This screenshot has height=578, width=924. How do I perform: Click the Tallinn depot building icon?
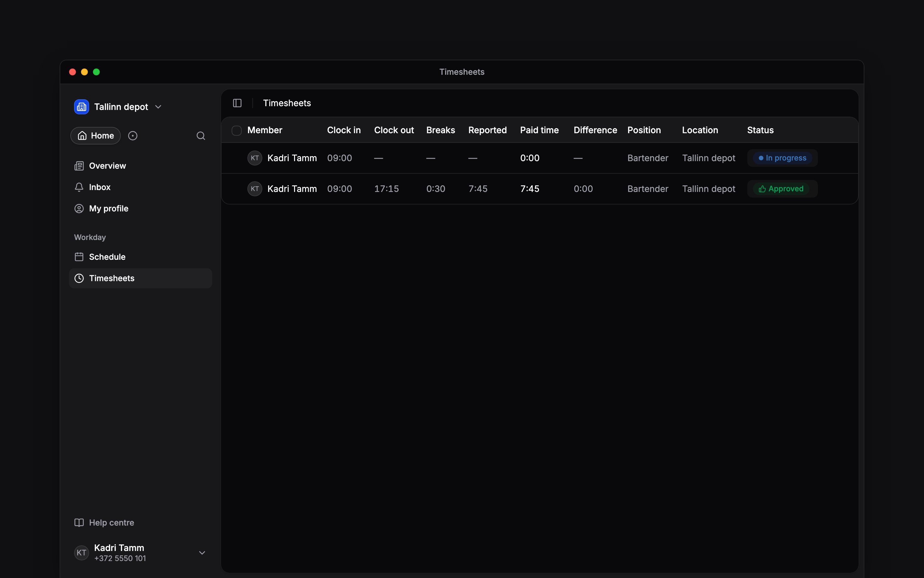tap(81, 107)
